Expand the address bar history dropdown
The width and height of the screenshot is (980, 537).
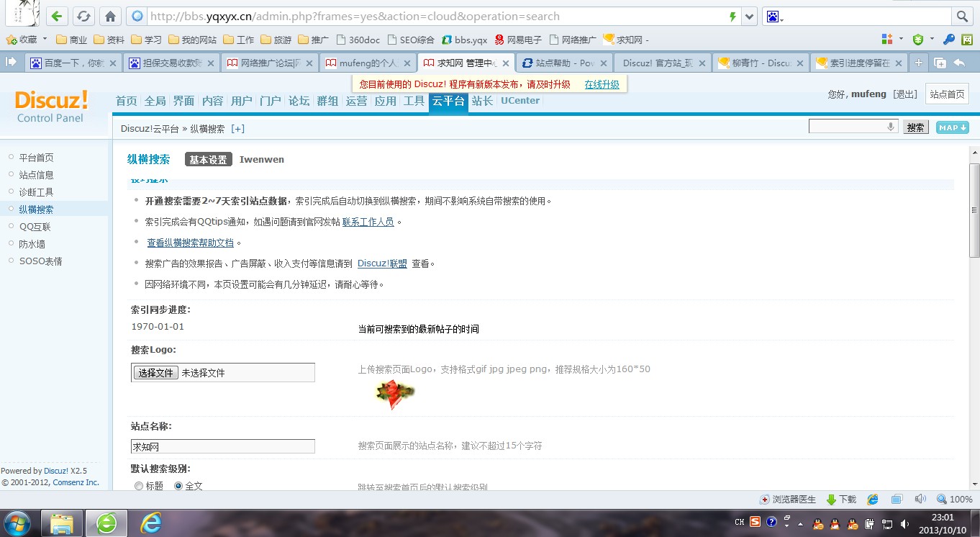click(750, 16)
